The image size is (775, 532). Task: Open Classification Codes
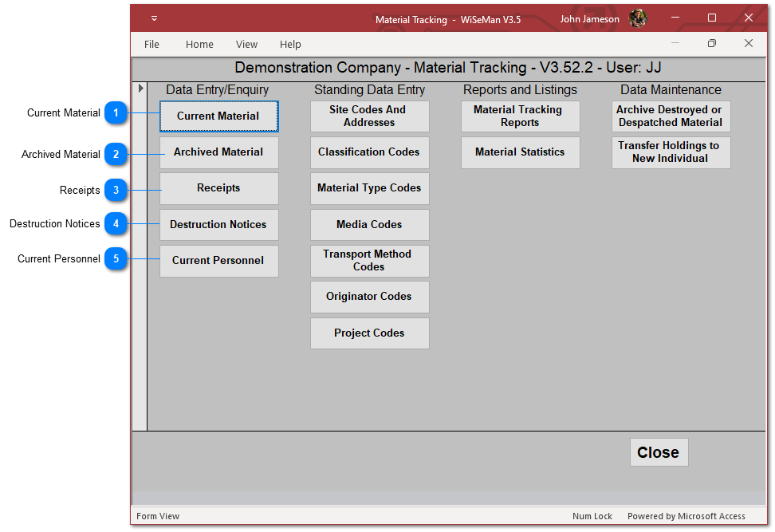coord(369,152)
